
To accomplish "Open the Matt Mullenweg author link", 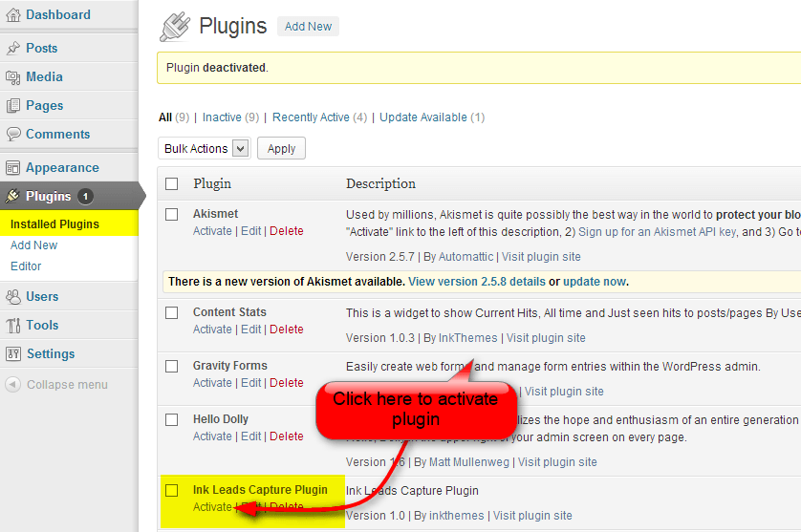I will (x=469, y=462).
